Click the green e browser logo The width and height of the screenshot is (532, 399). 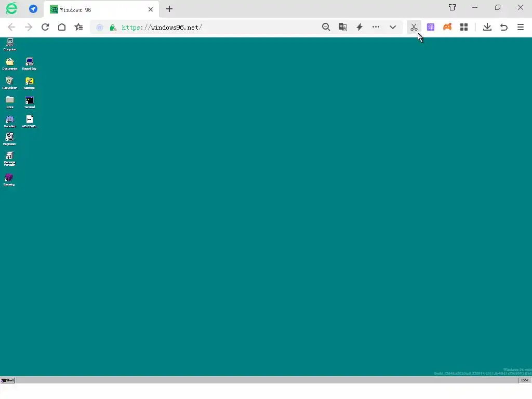[x=11, y=8]
